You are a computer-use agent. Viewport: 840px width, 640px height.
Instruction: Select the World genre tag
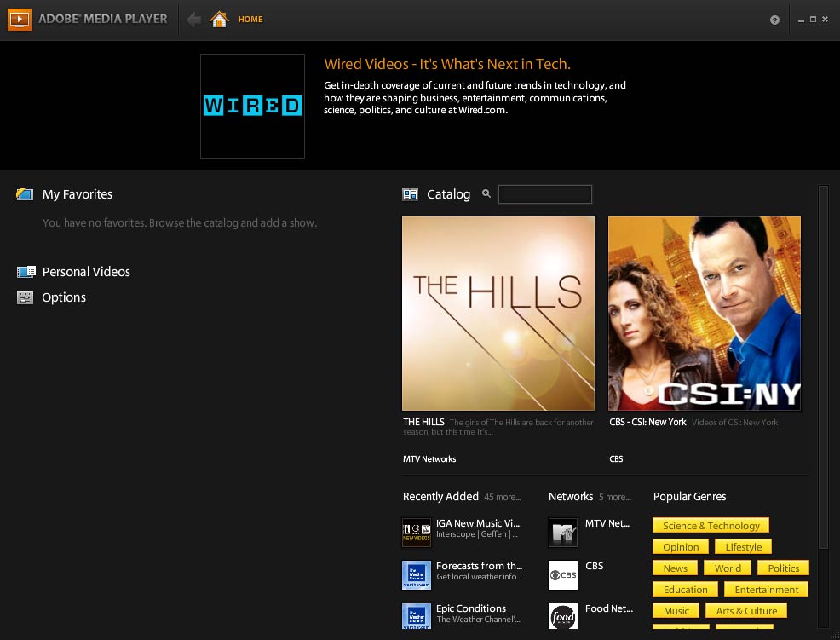(x=728, y=568)
